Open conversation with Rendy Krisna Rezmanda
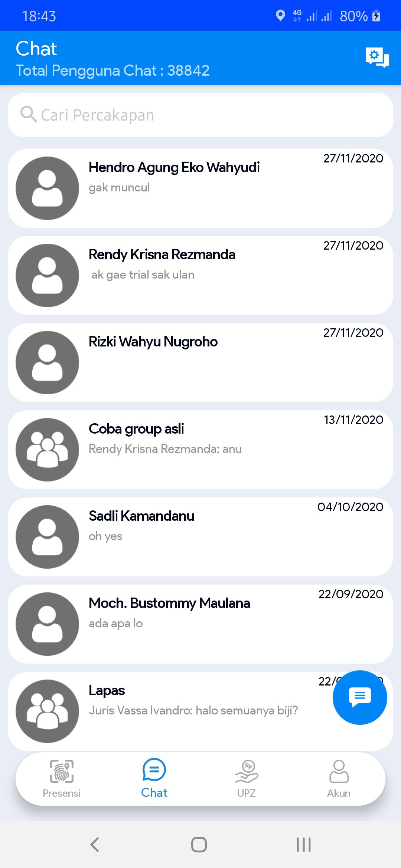Image resolution: width=401 pixels, height=868 pixels. tap(223, 275)
